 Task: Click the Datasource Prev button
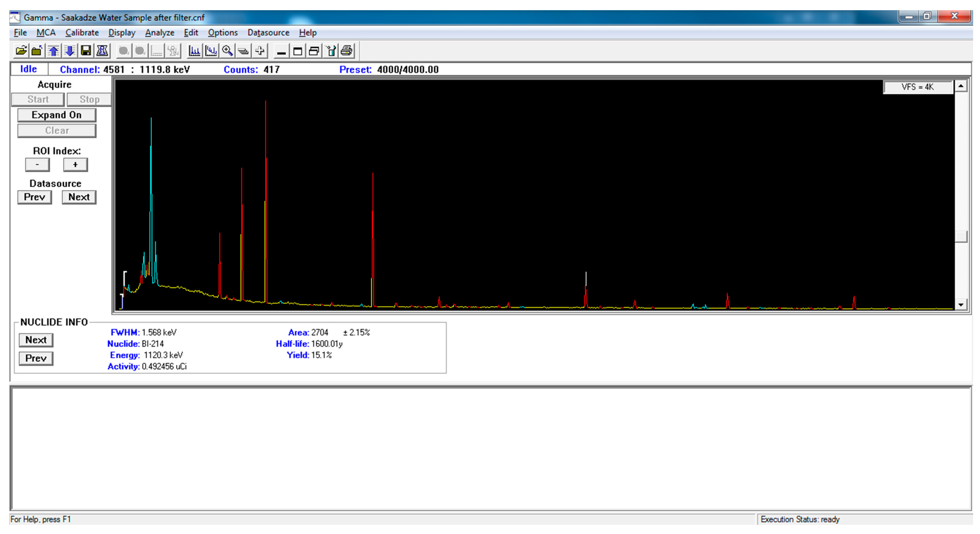[x=35, y=197]
